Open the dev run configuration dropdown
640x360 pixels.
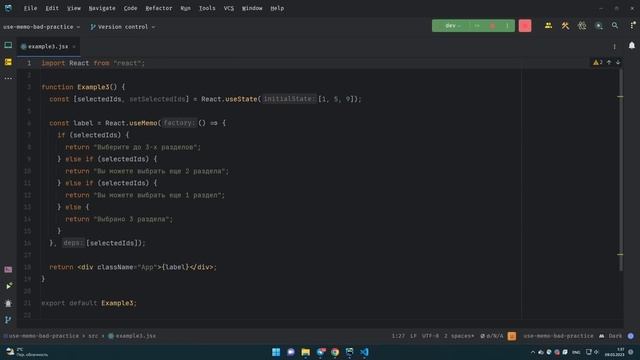[452, 26]
